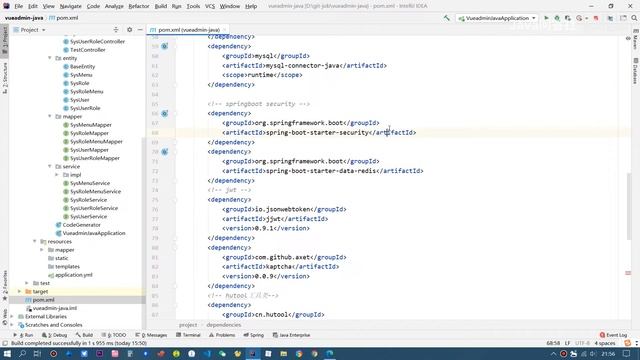Toggle the 1: Project tool window
The height and width of the screenshot is (360, 640).
[x=4, y=40]
